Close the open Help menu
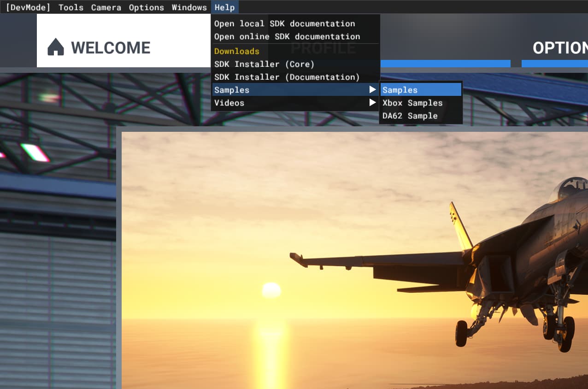Viewport: 588px width, 389px height. 225,7
